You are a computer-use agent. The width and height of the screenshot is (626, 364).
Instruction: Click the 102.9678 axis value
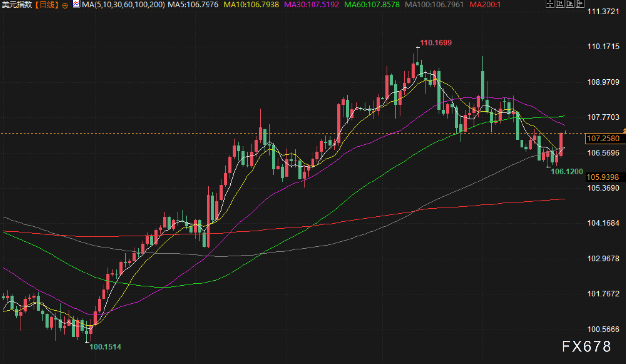[603, 259]
